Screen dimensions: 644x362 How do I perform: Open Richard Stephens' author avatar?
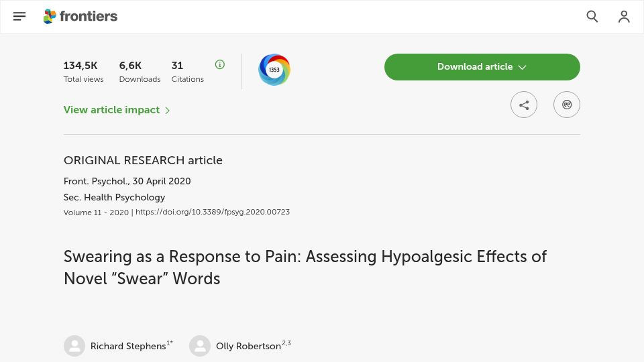coord(74,346)
